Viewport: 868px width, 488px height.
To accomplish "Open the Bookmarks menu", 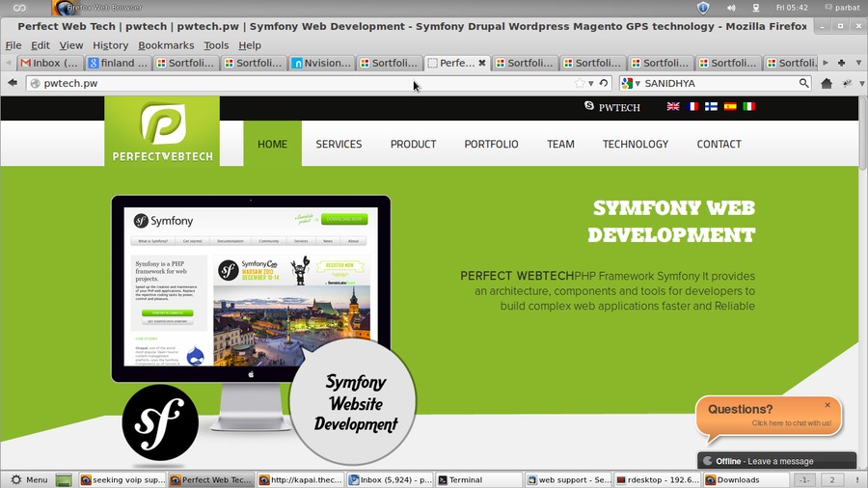I will (166, 45).
